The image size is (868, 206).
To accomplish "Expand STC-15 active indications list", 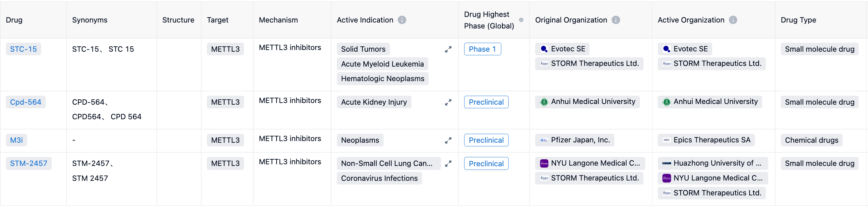I will click(448, 49).
